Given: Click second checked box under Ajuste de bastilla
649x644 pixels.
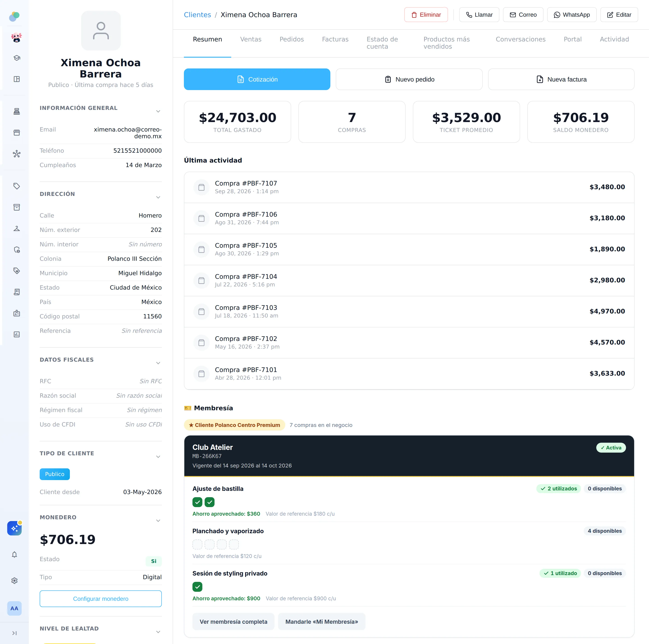Looking at the screenshot, I should [x=210, y=502].
